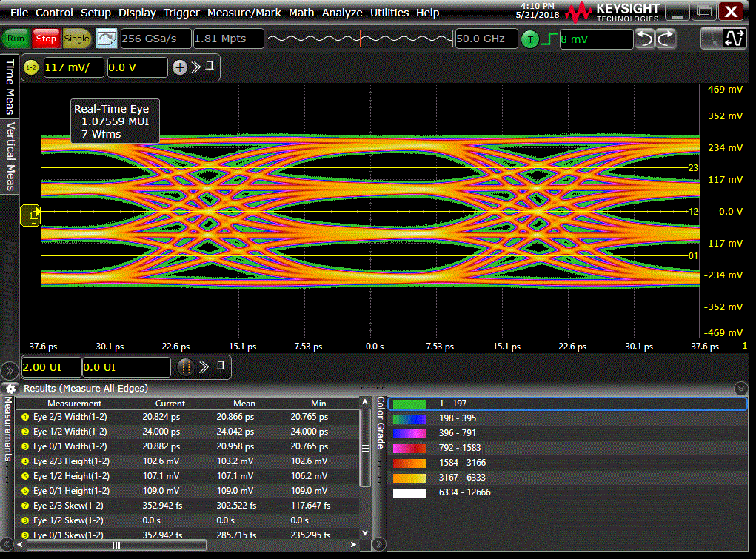Open the Time Meas side tab
The width and height of the screenshot is (756, 559).
(10, 87)
